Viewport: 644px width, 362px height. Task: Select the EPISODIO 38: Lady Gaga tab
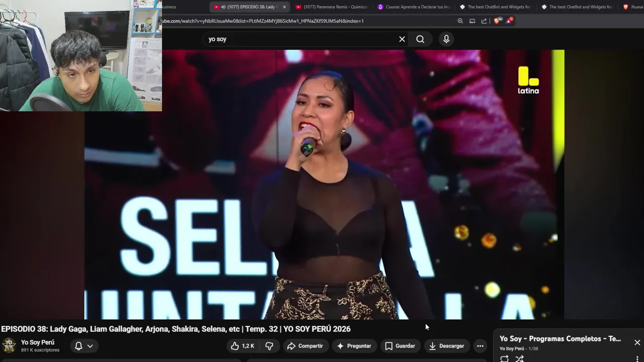pos(251,7)
